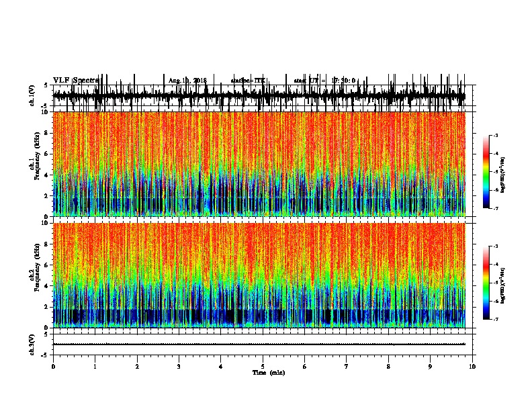Click the ch.1 PSD color scale bar
This screenshot has height=411, width=532.
(x=486, y=172)
